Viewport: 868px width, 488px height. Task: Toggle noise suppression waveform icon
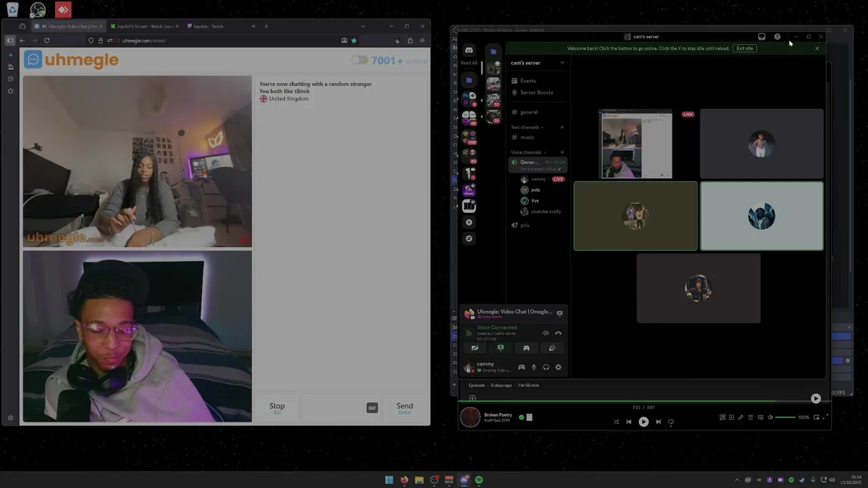[546, 333]
